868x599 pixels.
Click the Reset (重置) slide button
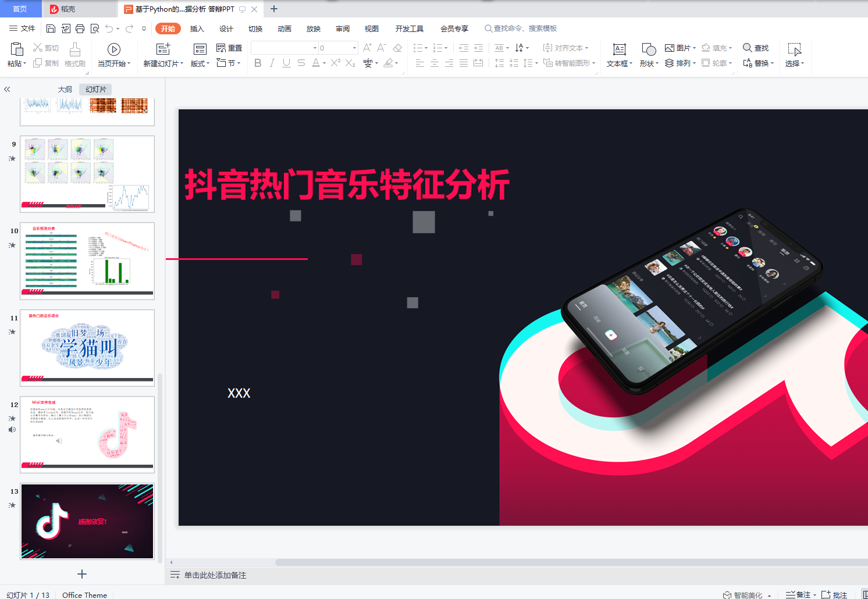coord(229,48)
